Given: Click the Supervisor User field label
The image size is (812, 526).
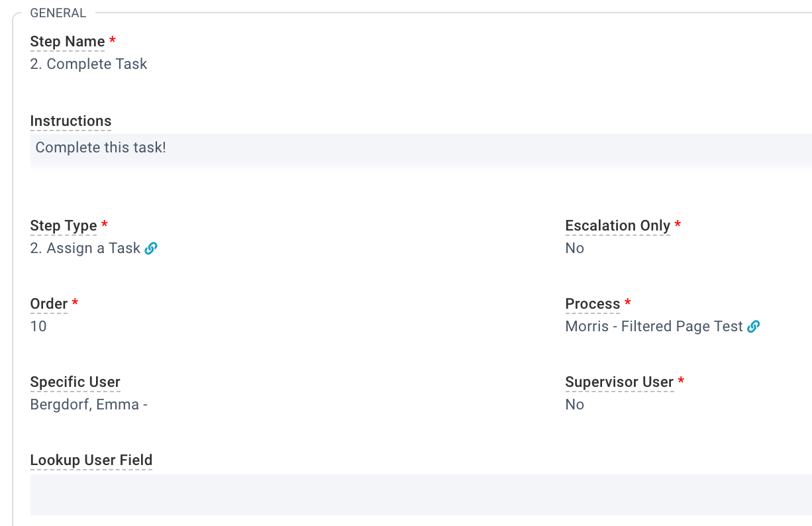Looking at the screenshot, I should 619,382.
